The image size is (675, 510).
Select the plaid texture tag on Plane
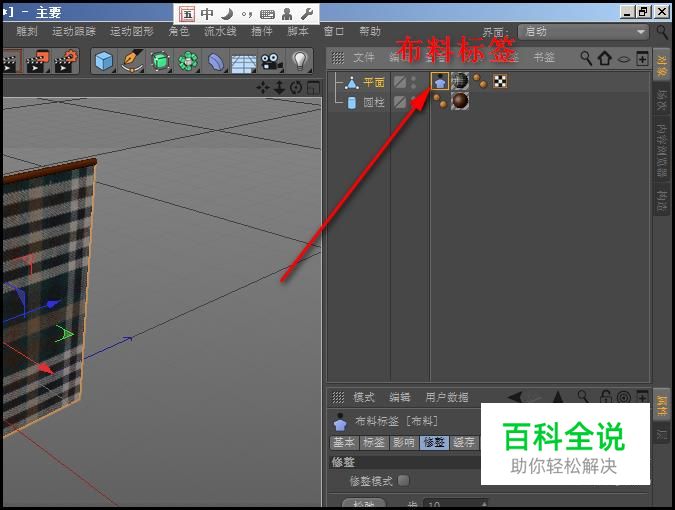(460, 81)
